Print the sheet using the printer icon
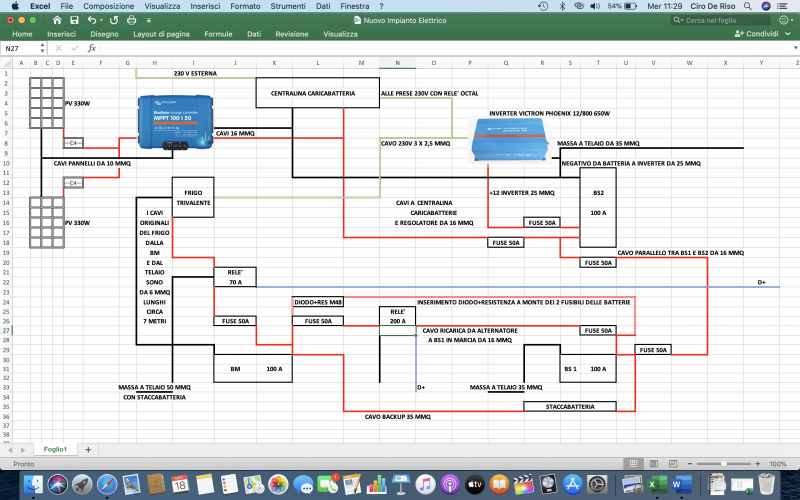The width and height of the screenshot is (800, 500). tap(132, 20)
